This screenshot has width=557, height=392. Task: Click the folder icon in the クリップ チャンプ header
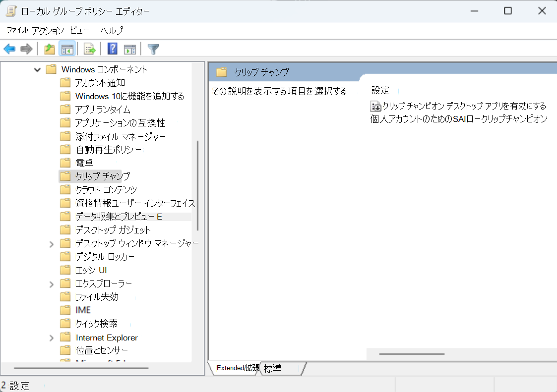tap(221, 72)
